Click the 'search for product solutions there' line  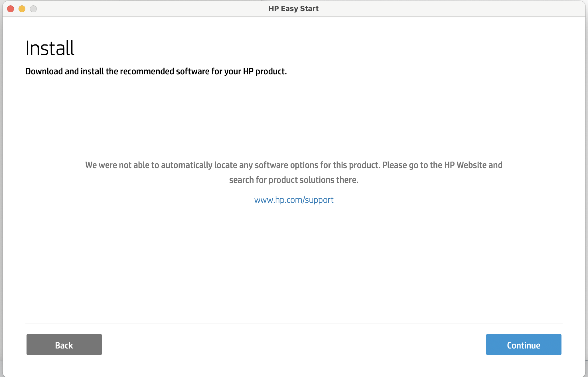point(294,180)
